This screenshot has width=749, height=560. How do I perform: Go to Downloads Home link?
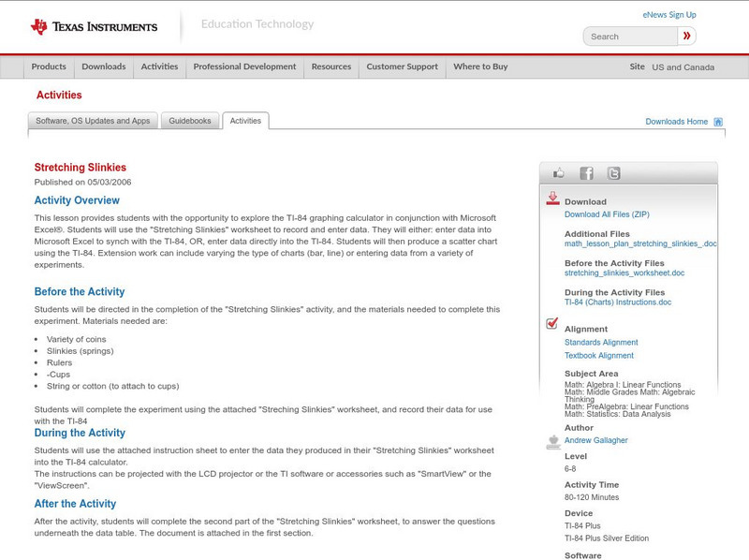tap(676, 122)
